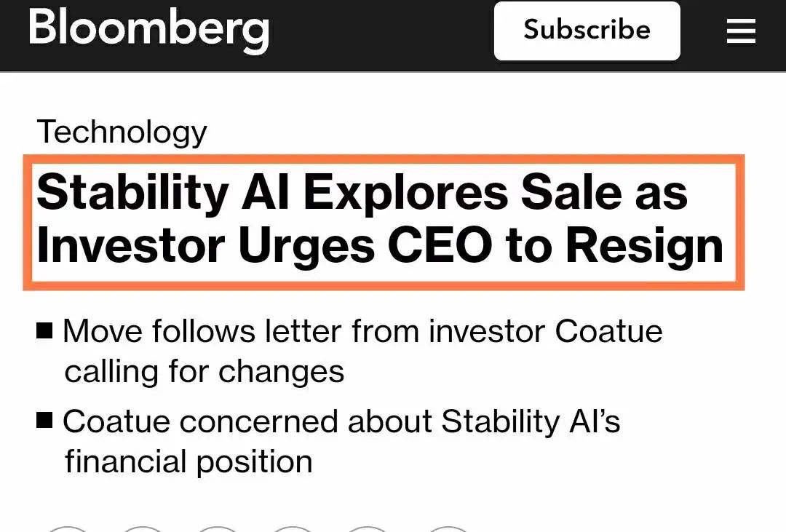Tap the third share circle icon
This screenshot has height=532, width=786.
(218, 528)
